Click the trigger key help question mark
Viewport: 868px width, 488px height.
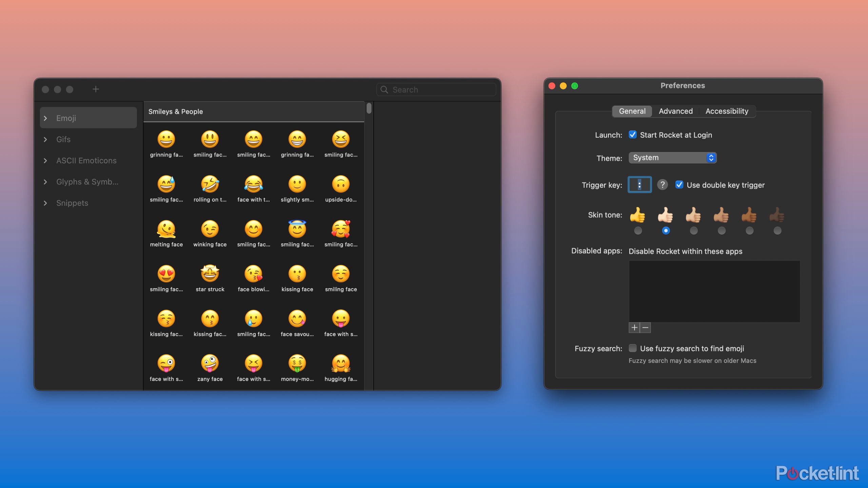point(662,185)
